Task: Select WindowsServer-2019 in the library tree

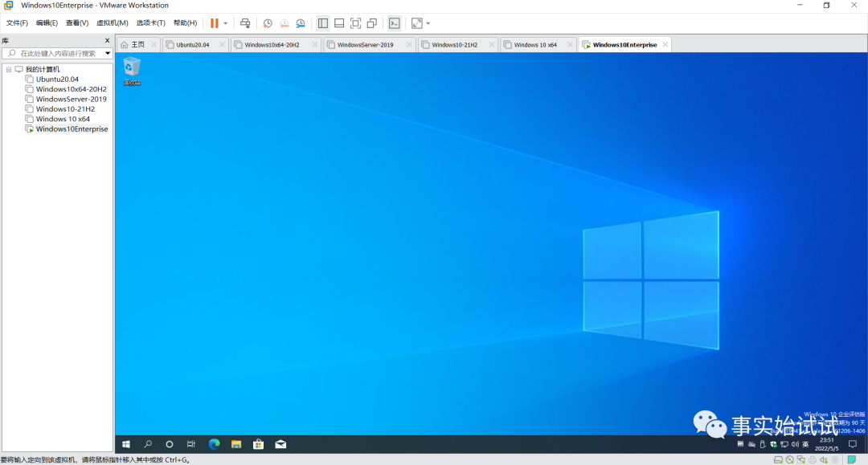Action: pyautogui.click(x=71, y=99)
